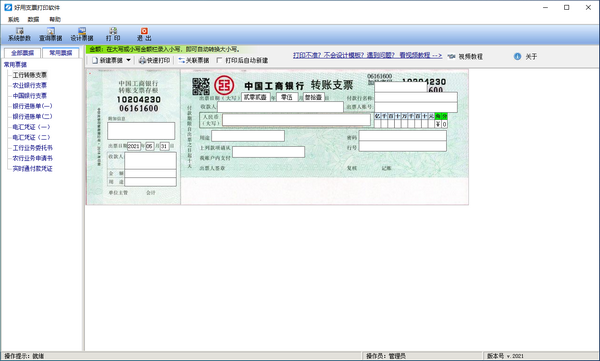Open the 系统参数 system settings tool
This screenshot has height=361, width=600.
(20, 34)
